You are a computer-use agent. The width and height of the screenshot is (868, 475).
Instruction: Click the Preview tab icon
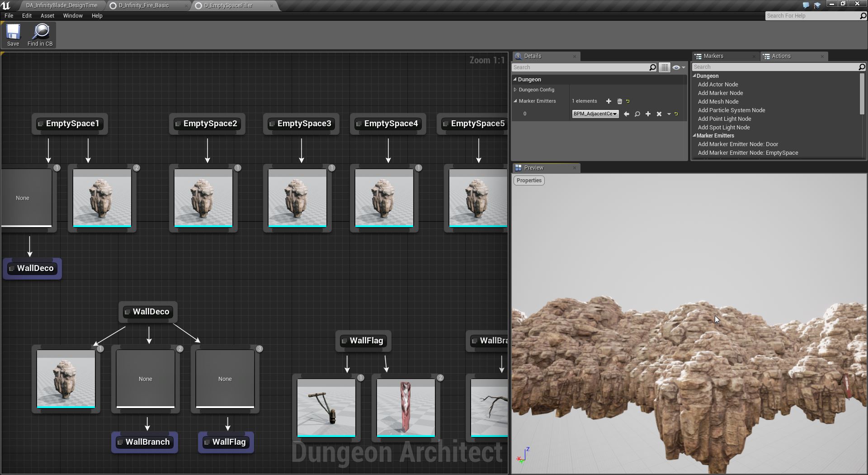518,168
